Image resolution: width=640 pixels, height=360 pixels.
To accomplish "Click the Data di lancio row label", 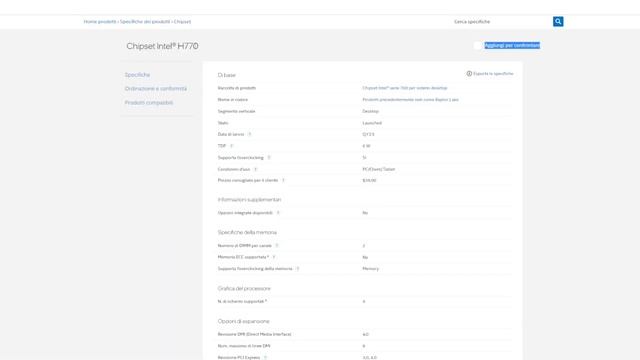I will pyautogui.click(x=231, y=134).
